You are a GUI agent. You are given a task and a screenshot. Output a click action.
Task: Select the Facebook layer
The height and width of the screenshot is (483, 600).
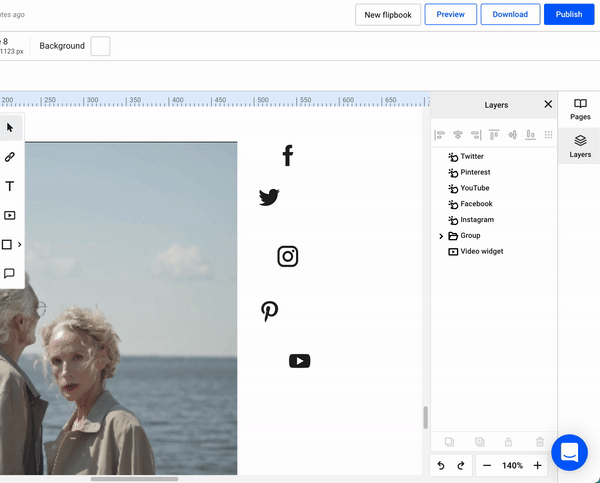coord(494,204)
